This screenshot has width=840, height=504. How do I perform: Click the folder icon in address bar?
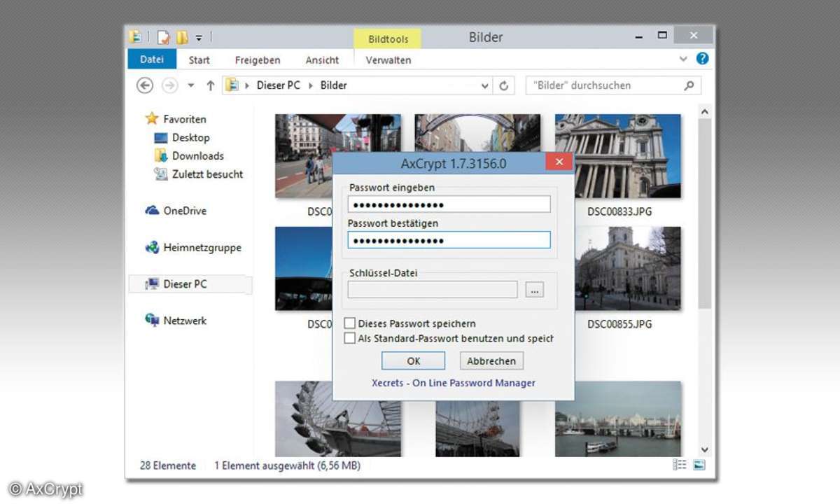(x=232, y=85)
